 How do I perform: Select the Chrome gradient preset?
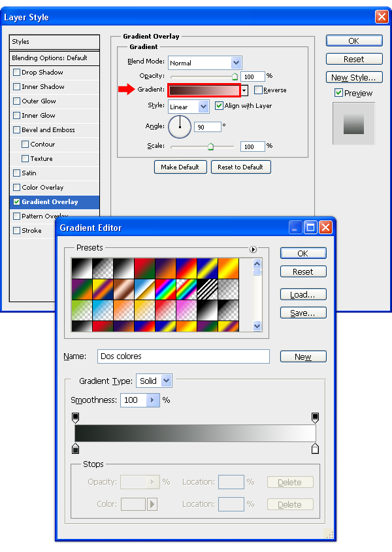point(144,289)
